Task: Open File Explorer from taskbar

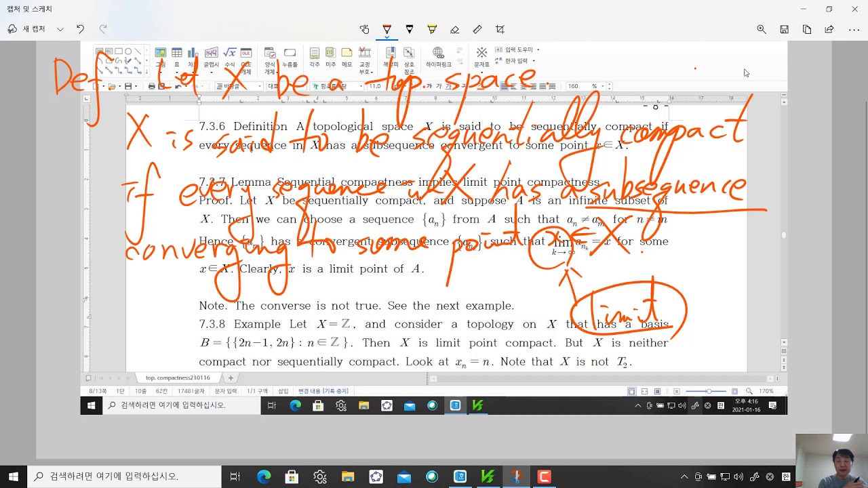Action: click(x=347, y=476)
